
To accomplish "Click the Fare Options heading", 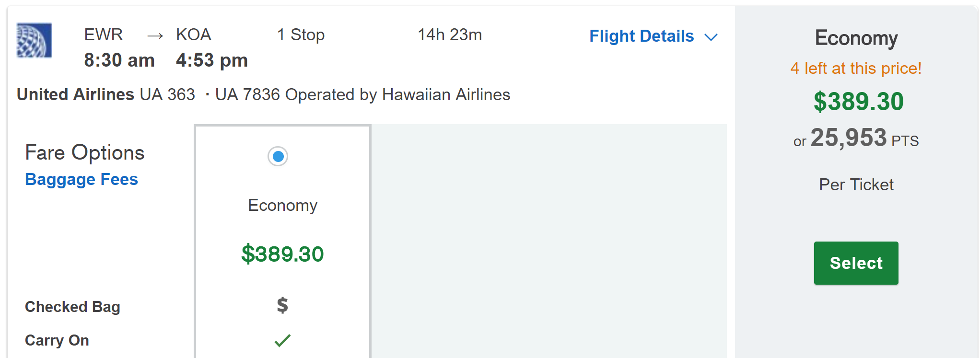I will [x=85, y=152].
